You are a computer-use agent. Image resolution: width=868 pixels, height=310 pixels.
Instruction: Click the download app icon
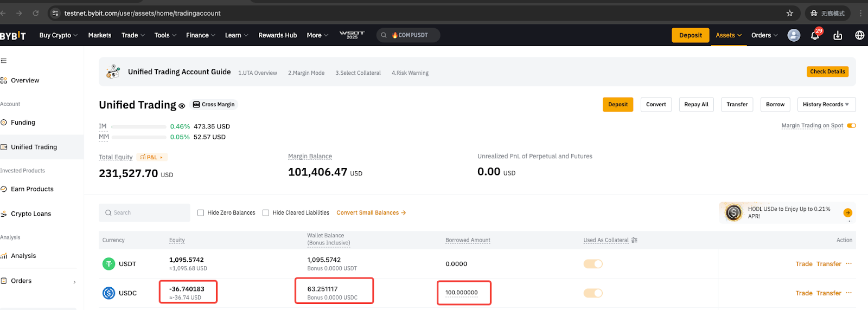tap(838, 35)
